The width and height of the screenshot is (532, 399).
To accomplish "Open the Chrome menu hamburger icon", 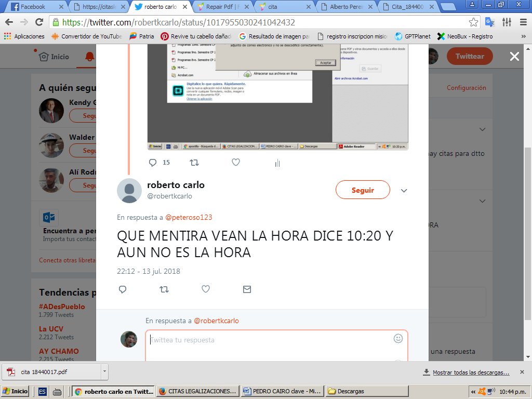I will pos(523,22).
